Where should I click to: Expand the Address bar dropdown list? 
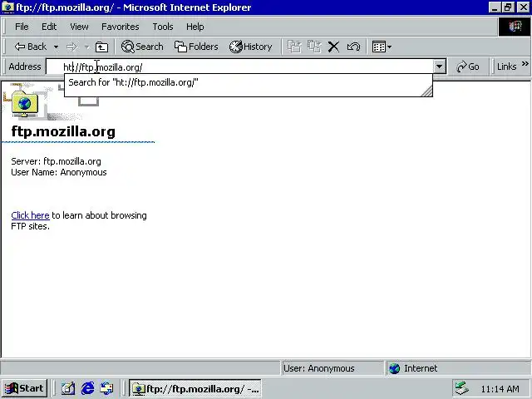439,66
